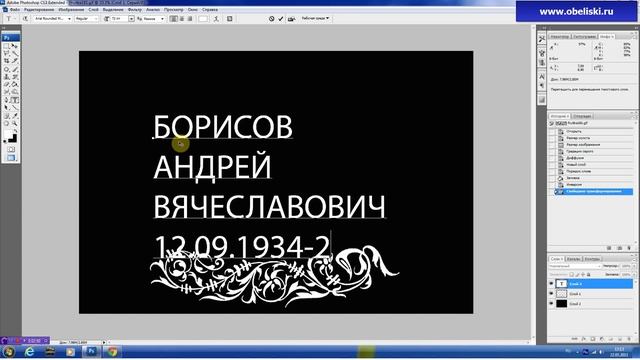Screen dimensions: 640x360
Task: Click the Windows Start button
Action: [8, 351]
